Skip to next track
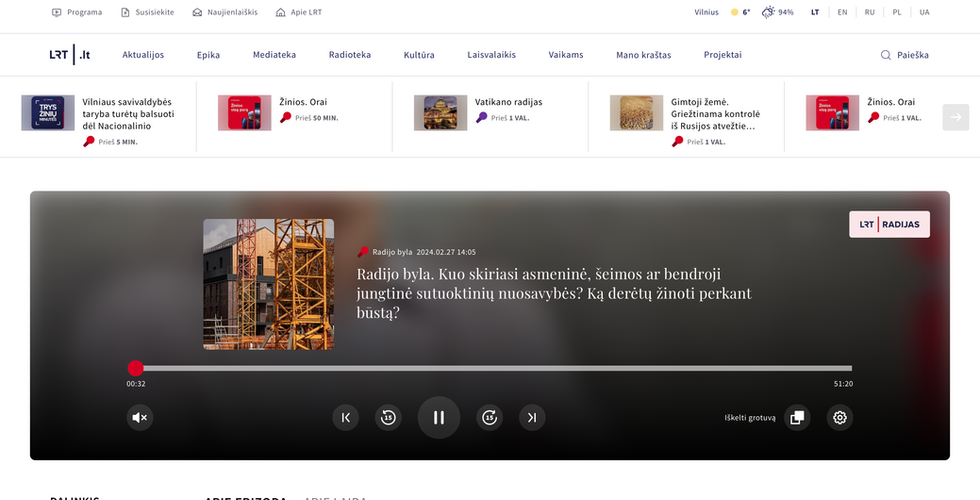This screenshot has height=500, width=980. point(532,418)
